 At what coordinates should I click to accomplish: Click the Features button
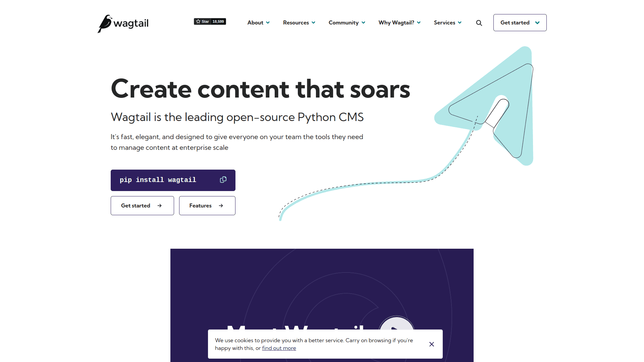coord(207,205)
